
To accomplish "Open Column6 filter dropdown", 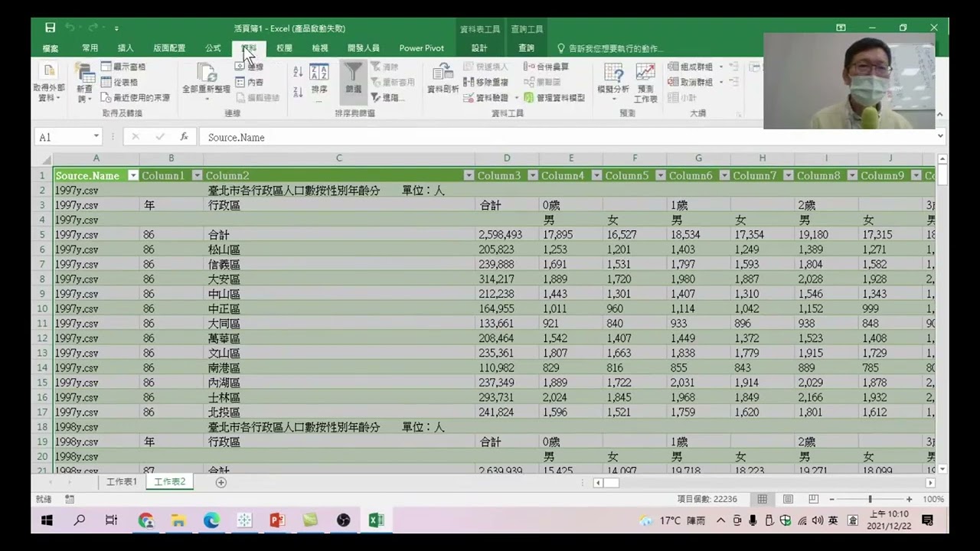I will 724,176.
